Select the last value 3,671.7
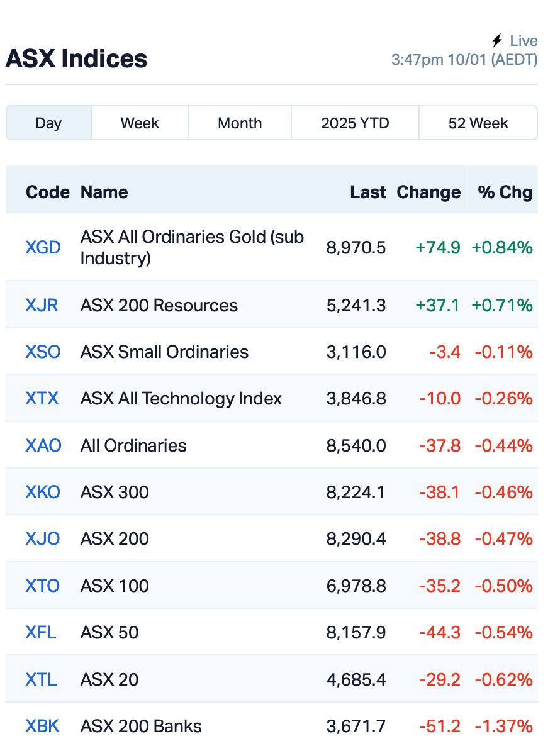560x746 pixels. 356,726
